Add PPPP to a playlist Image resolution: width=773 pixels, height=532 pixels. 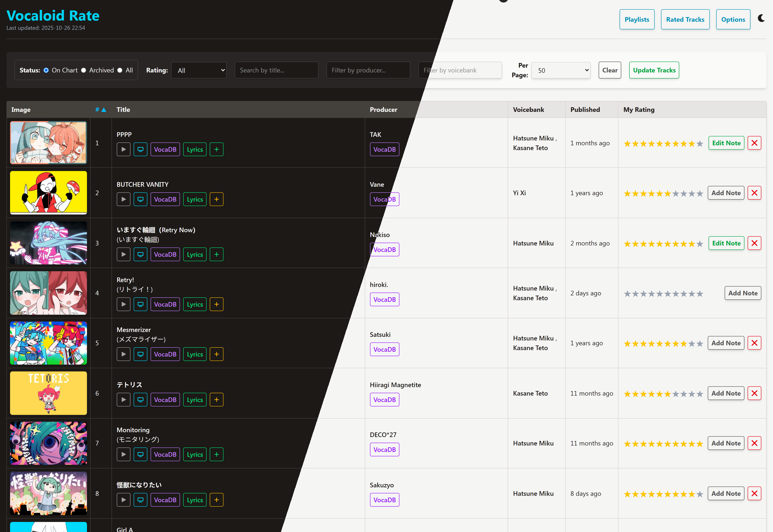coord(216,149)
